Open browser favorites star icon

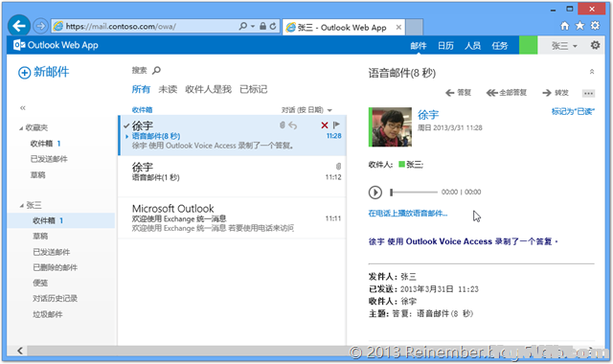coord(579,26)
